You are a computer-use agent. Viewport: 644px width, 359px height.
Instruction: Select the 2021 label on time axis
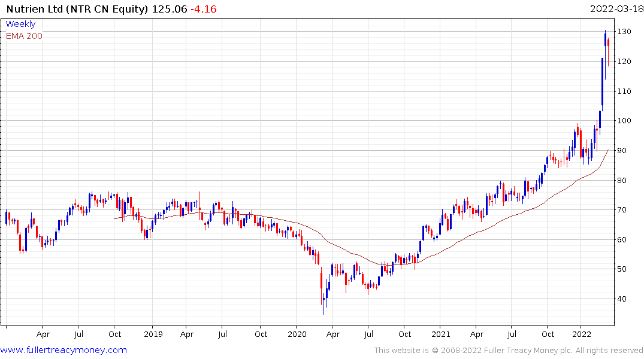pyautogui.click(x=441, y=334)
